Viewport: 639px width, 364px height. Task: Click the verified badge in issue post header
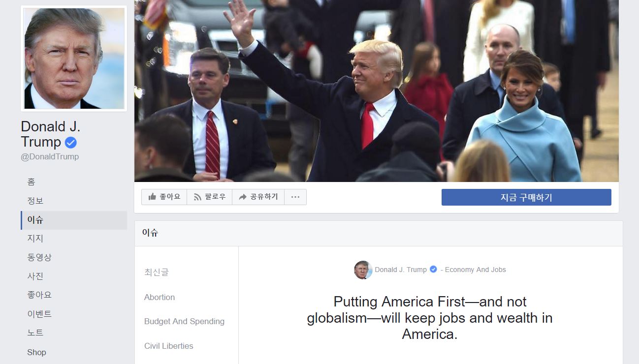click(x=433, y=269)
